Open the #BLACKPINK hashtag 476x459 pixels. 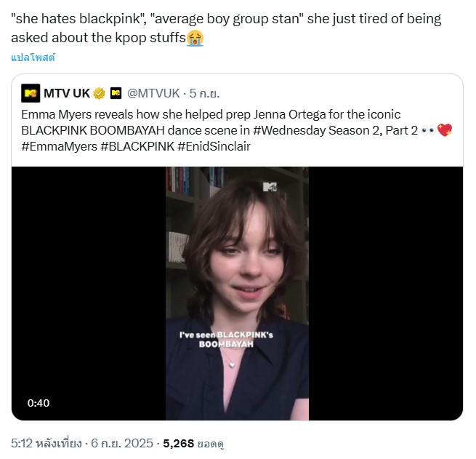[137, 146]
